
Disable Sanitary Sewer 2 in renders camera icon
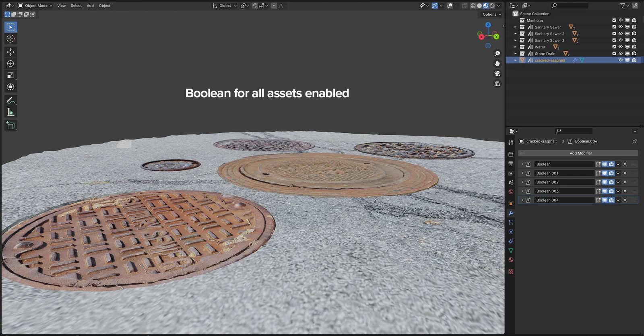click(634, 33)
